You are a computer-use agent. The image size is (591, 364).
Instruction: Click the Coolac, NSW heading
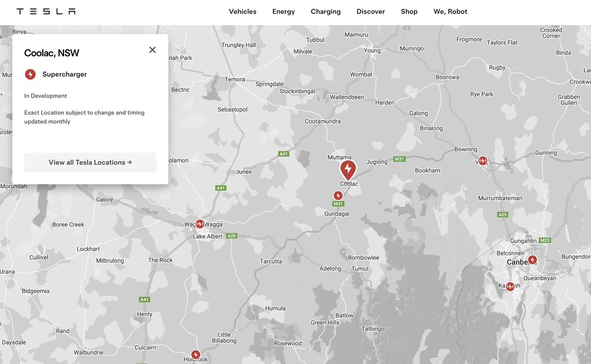pos(52,53)
